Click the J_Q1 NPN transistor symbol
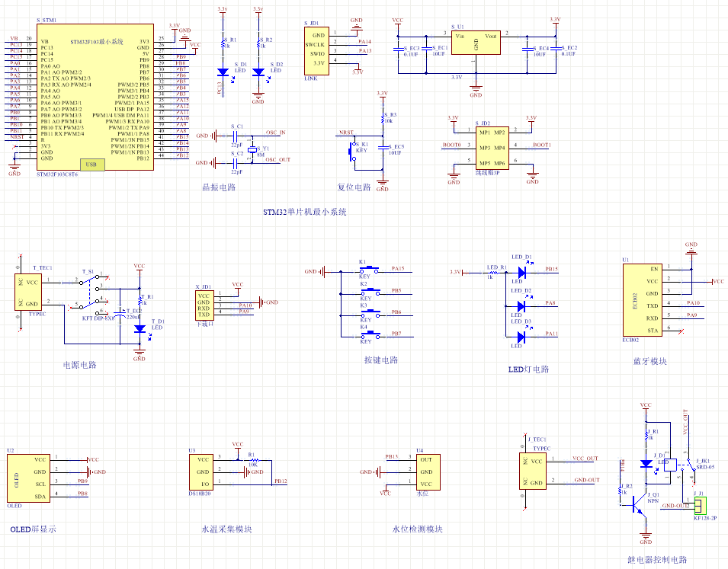 point(637,504)
